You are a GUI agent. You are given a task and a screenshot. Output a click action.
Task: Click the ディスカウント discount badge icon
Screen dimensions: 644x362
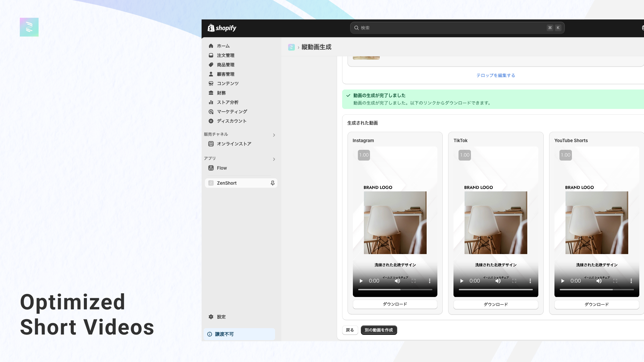point(211,121)
